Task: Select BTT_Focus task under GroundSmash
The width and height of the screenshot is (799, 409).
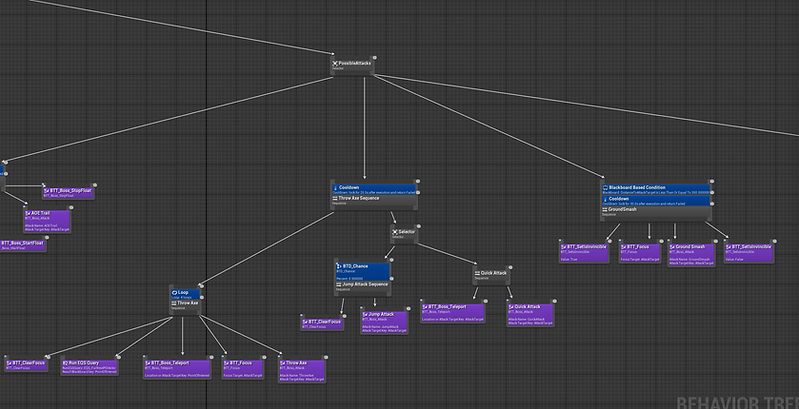Action: pyautogui.click(x=640, y=253)
